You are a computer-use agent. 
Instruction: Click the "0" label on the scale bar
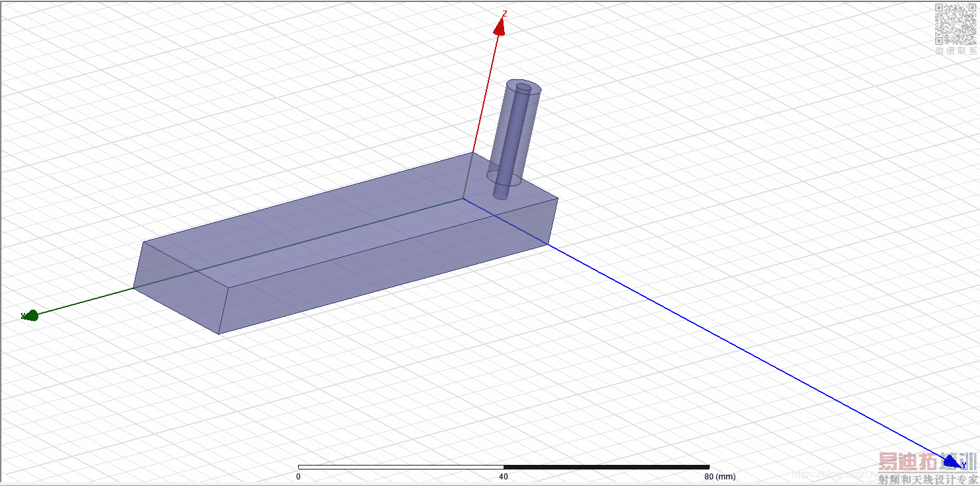coord(298,477)
